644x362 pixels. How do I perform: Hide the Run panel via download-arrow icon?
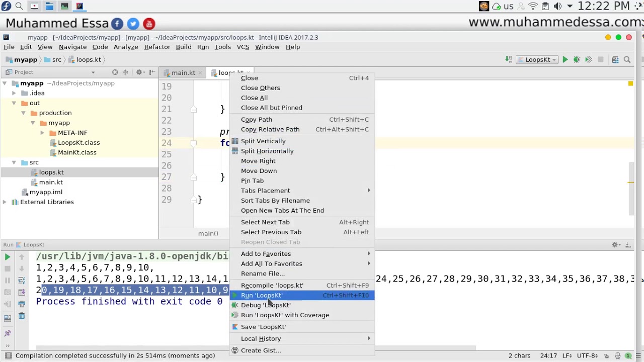628,245
